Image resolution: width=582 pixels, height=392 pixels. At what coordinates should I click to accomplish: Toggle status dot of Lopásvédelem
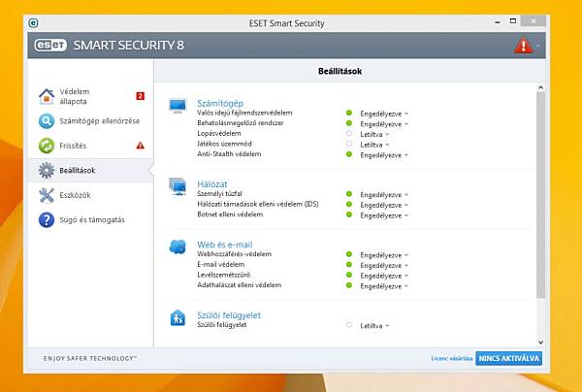(x=349, y=133)
